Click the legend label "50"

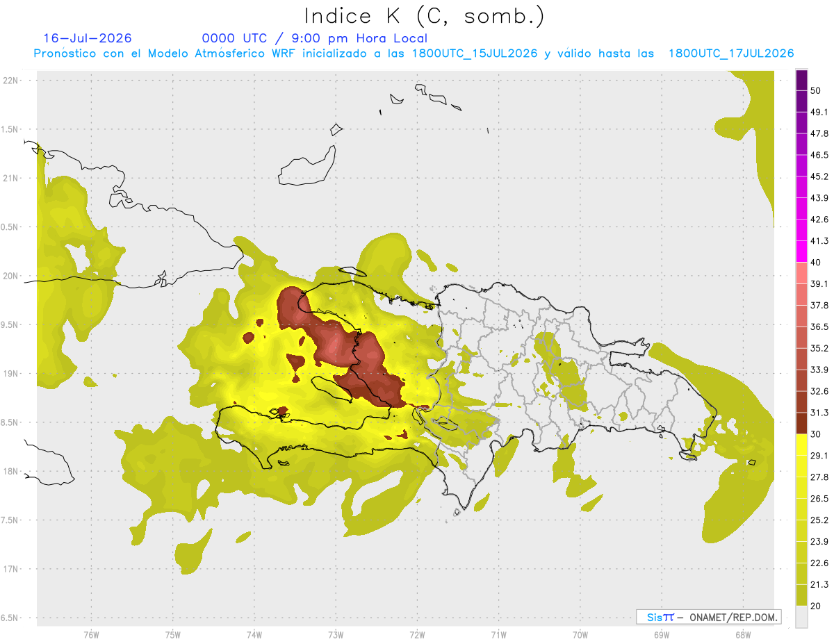tap(816, 90)
